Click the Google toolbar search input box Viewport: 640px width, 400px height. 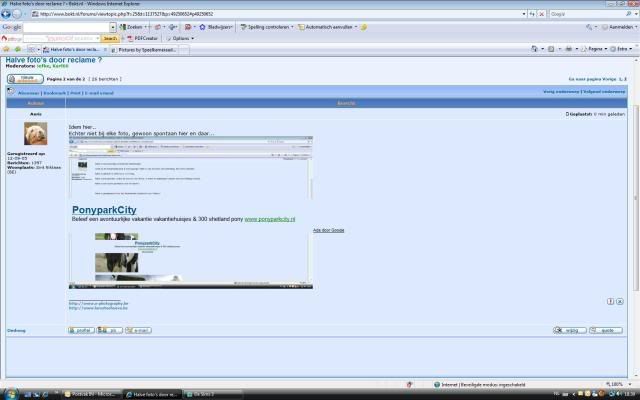pyautogui.click(x=67, y=27)
